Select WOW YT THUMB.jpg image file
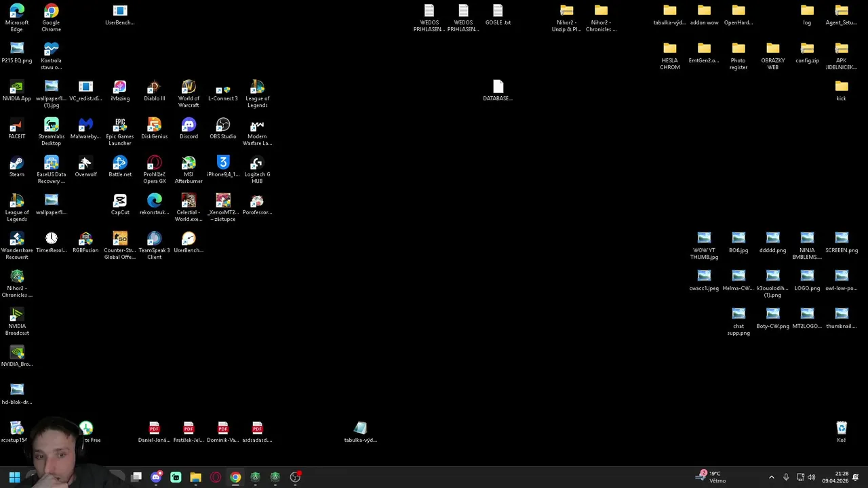868x488 pixels. coord(704,246)
